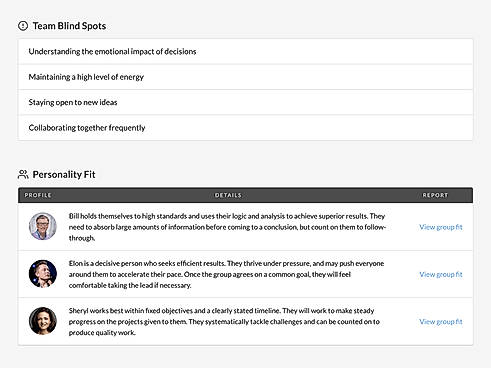Click Bill's personality description text

pos(227,227)
